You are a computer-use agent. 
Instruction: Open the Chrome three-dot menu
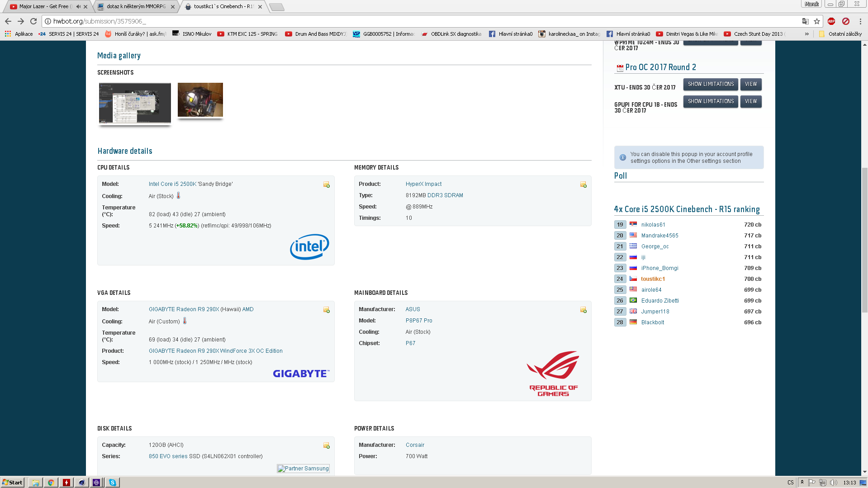click(860, 21)
